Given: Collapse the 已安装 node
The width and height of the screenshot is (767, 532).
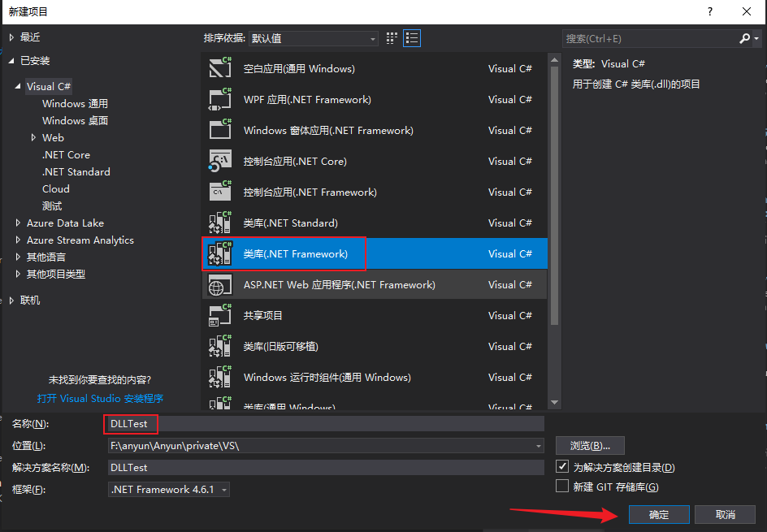Looking at the screenshot, I should point(11,61).
